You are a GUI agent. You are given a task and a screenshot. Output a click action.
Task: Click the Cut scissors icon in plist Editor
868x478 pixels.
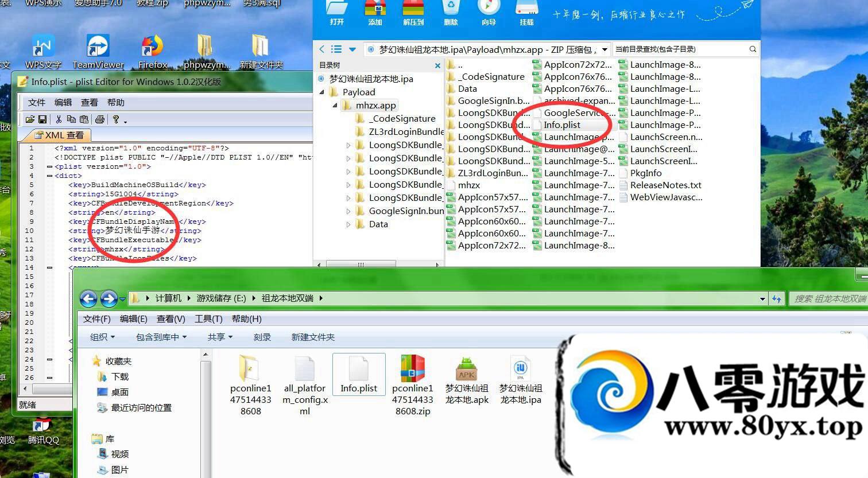[x=59, y=119]
